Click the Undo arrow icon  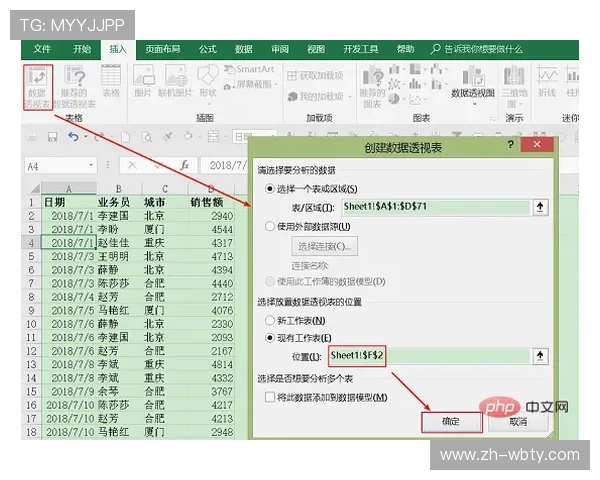pyautogui.click(x=73, y=136)
